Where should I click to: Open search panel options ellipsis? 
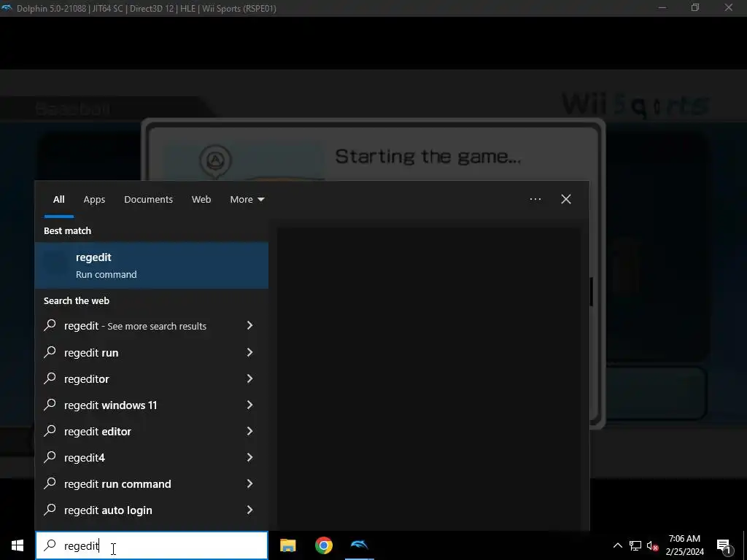click(x=535, y=199)
